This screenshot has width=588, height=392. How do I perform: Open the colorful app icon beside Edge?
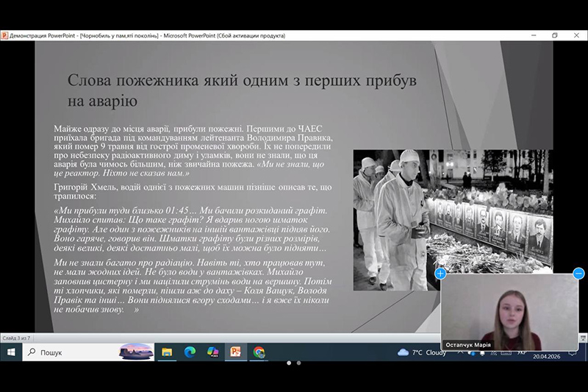213,352
